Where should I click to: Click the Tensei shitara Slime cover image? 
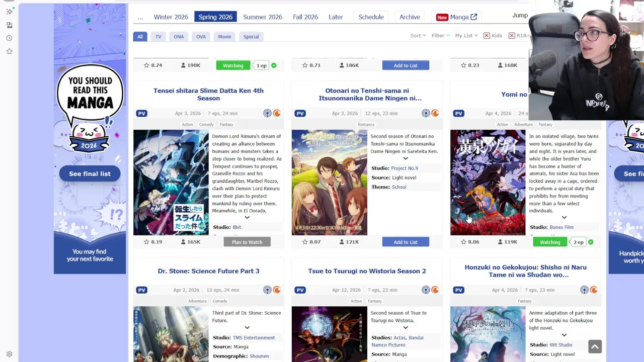tap(171, 183)
